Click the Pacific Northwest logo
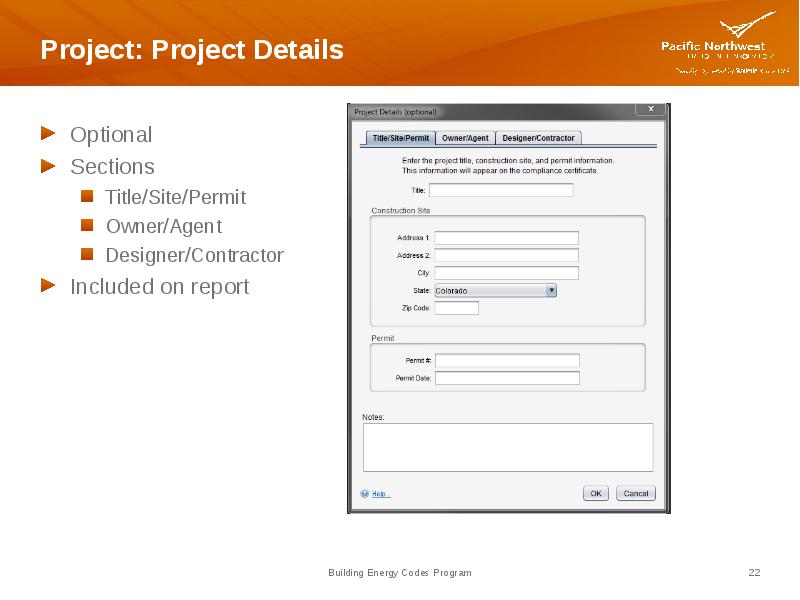The width and height of the screenshot is (800, 600). [x=725, y=43]
